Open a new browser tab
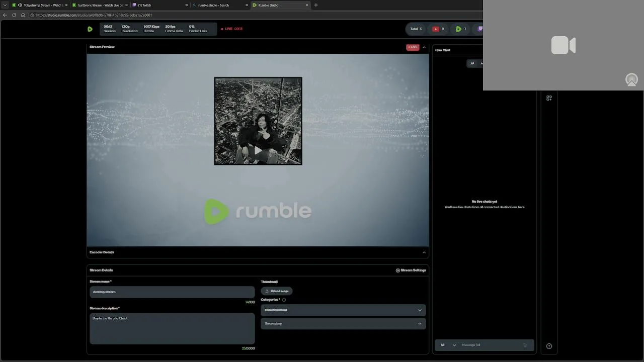This screenshot has width=644, height=362. tap(316, 5)
